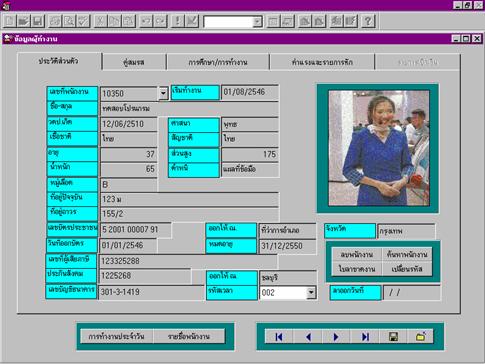
Task: Click the AutoForm wizard toolbar icon
Action: (x=336, y=21)
